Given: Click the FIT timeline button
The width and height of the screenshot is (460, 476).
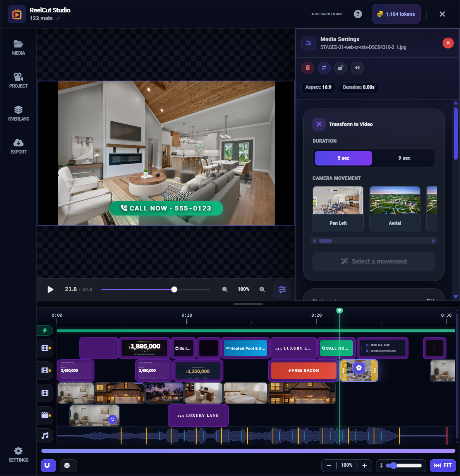Looking at the screenshot, I should (x=443, y=466).
